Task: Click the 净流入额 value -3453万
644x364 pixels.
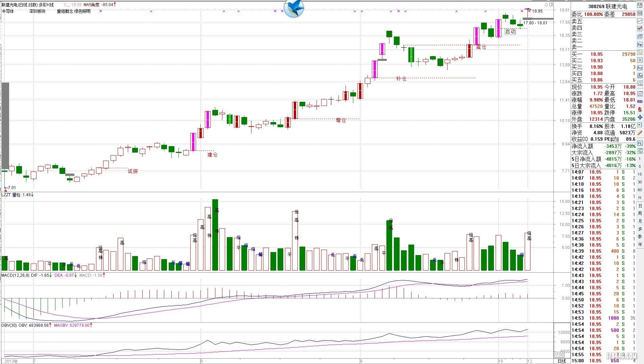Action: point(614,146)
